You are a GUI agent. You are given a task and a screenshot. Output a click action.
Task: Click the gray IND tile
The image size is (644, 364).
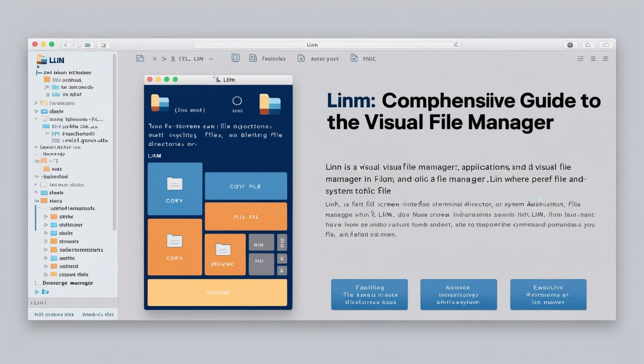[261, 264]
